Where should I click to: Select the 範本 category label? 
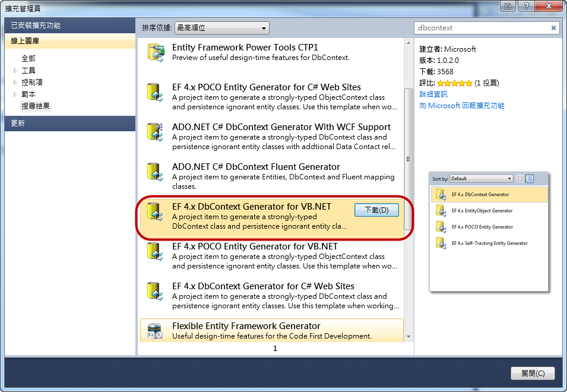(x=28, y=94)
